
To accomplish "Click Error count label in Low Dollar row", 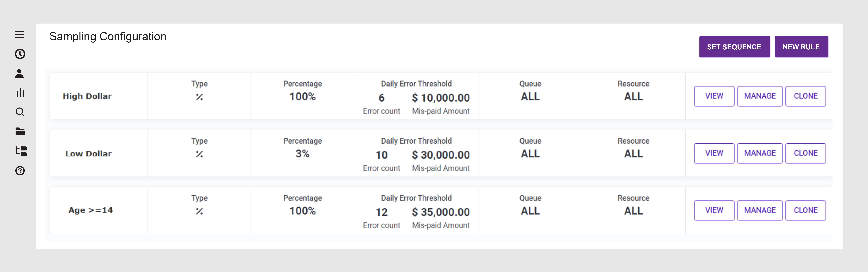I will click(x=381, y=168).
